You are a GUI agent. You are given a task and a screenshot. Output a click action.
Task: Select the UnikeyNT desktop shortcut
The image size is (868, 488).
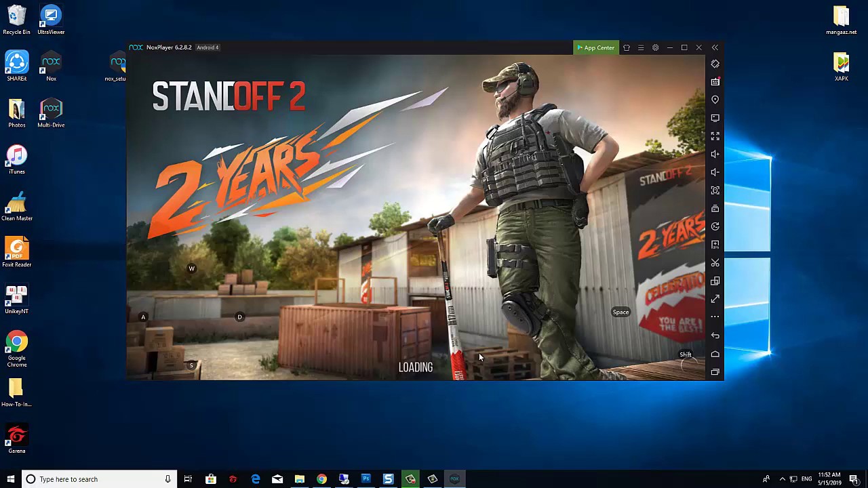coord(16,300)
